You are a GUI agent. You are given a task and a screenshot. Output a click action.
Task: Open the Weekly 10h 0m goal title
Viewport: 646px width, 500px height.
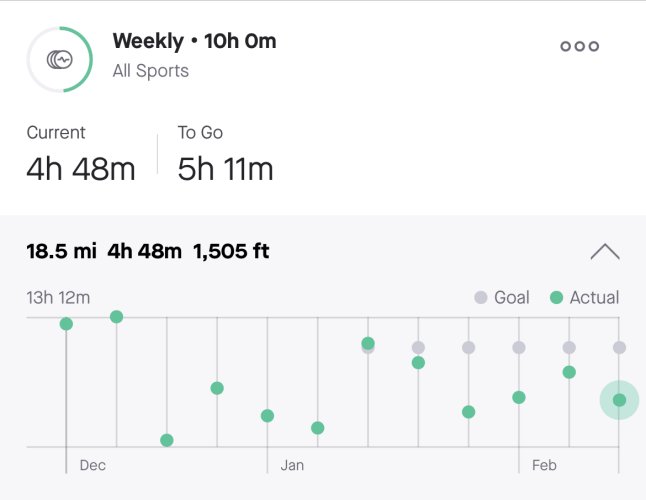tap(194, 41)
